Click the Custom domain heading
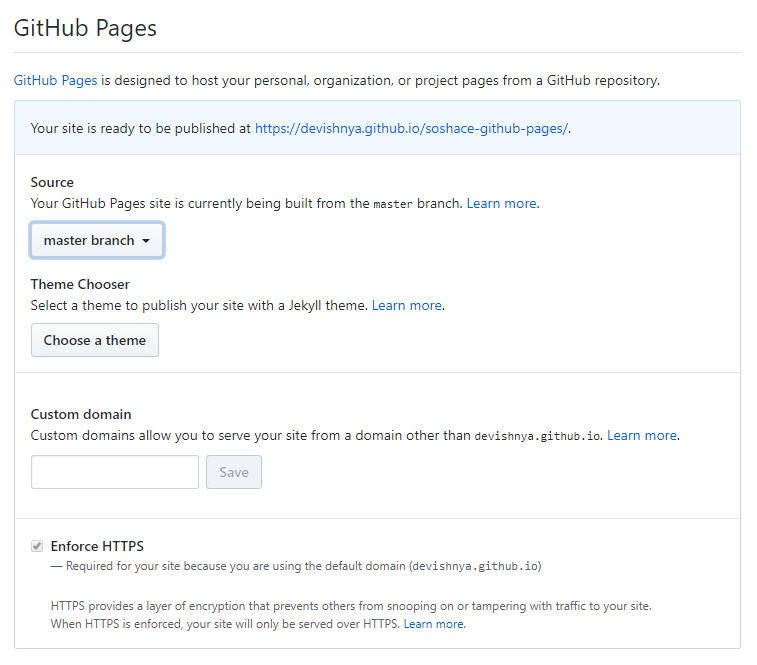 pos(81,414)
